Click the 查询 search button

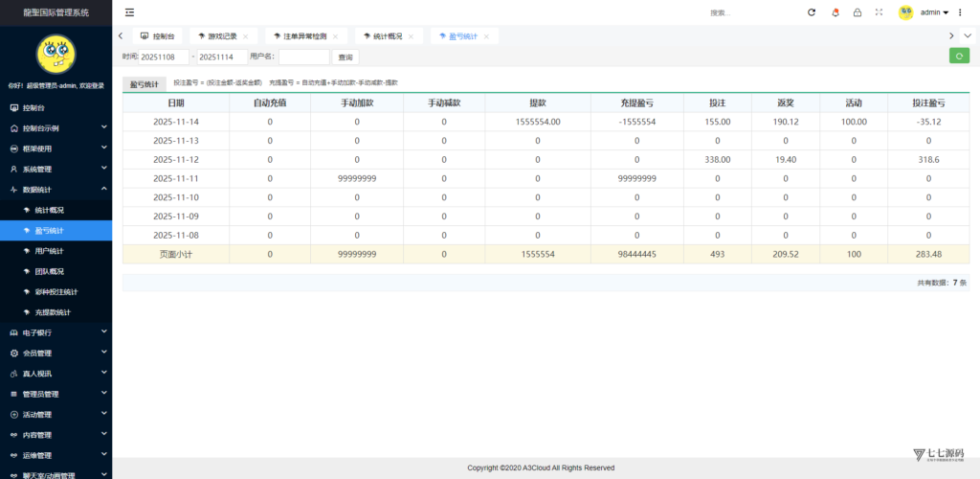coord(345,57)
